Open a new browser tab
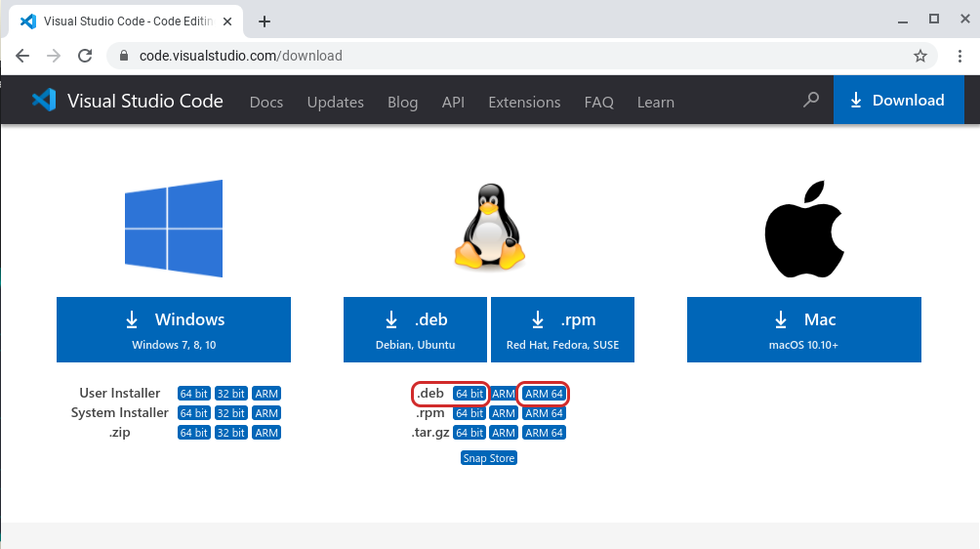 [264, 21]
